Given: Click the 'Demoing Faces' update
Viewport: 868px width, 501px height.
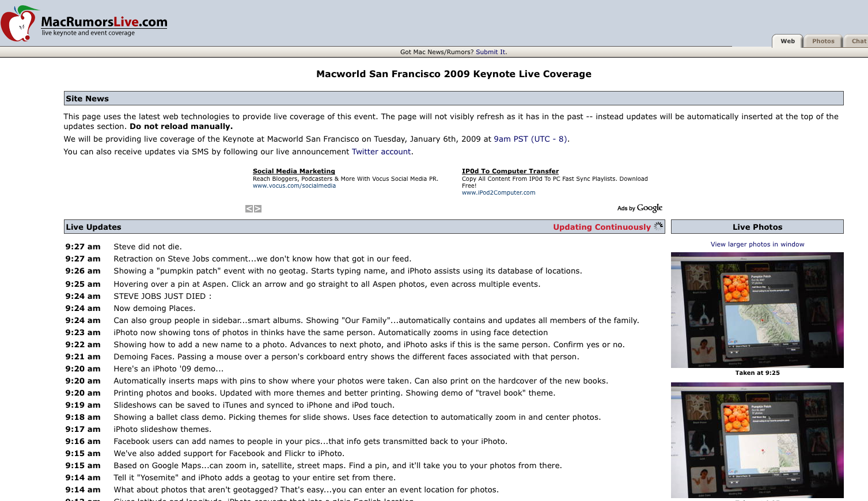Looking at the screenshot, I should (346, 356).
